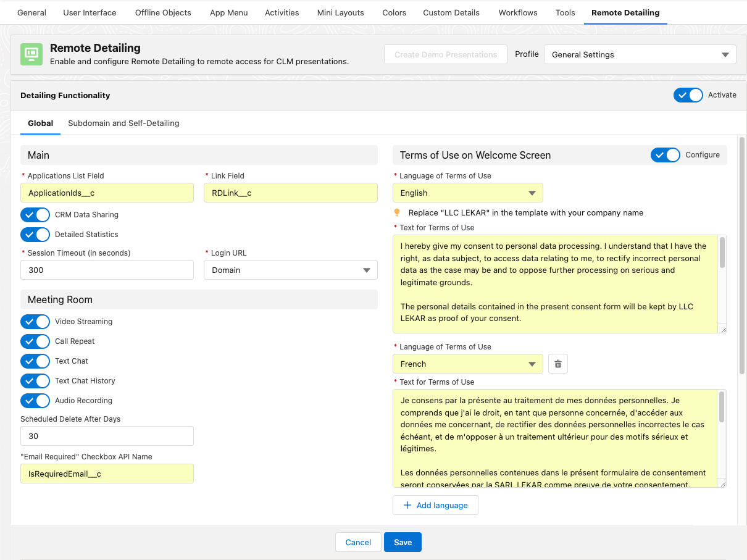747x560 pixels.
Task: Switch to Subdomain and Self-Detailing tab
Action: coord(123,123)
